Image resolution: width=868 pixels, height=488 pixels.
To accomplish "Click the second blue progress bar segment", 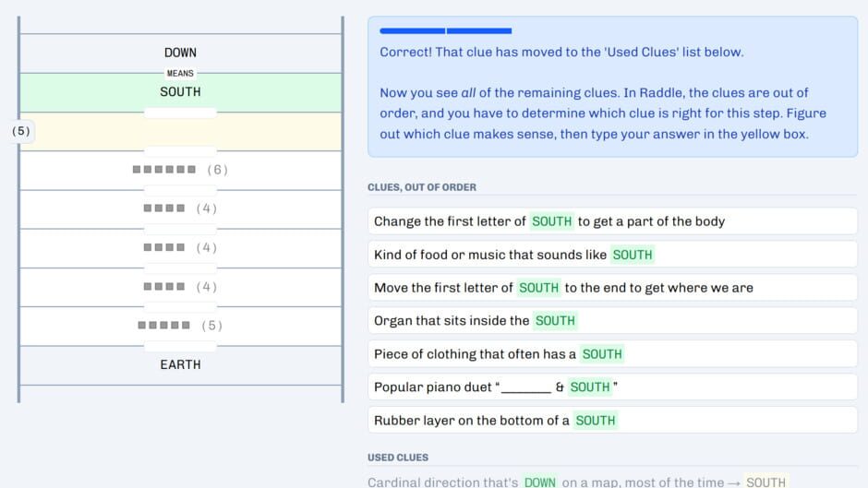I will pyautogui.click(x=479, y=31).
